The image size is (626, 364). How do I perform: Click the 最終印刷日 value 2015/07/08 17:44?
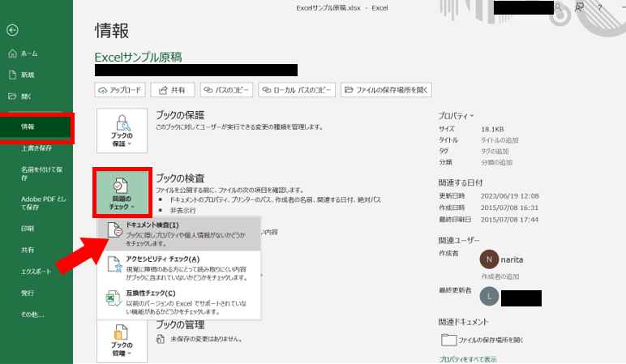(509, 220)
